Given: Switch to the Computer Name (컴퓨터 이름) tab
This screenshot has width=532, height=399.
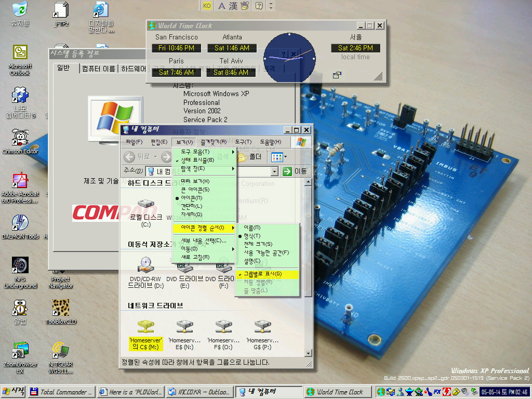Looking at the screenshot, I should 99,69.
